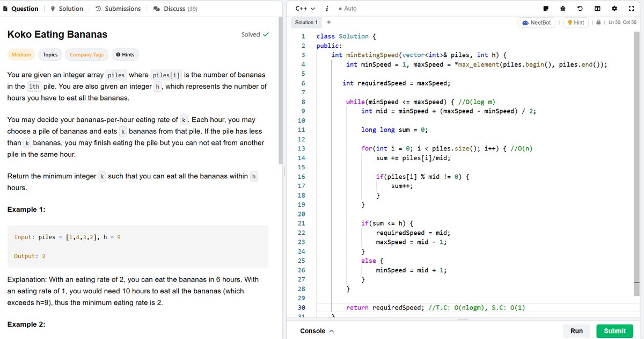Screen dimensions: 644x339
Task: Expand the Console panel
Action: [x=317, y=331]
